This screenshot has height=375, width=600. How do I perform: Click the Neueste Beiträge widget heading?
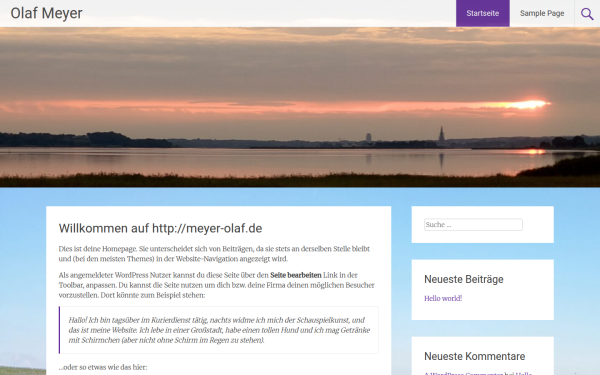coord(464,279)
